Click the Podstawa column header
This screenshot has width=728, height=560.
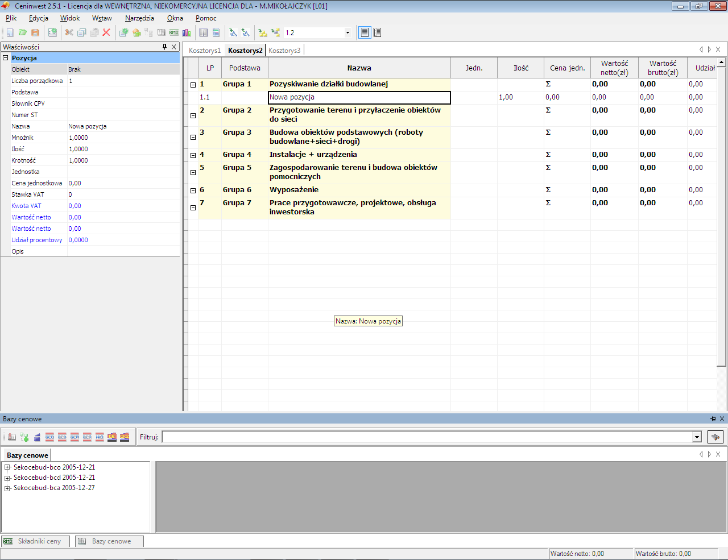pyautogui.click(x=245, y=68)
